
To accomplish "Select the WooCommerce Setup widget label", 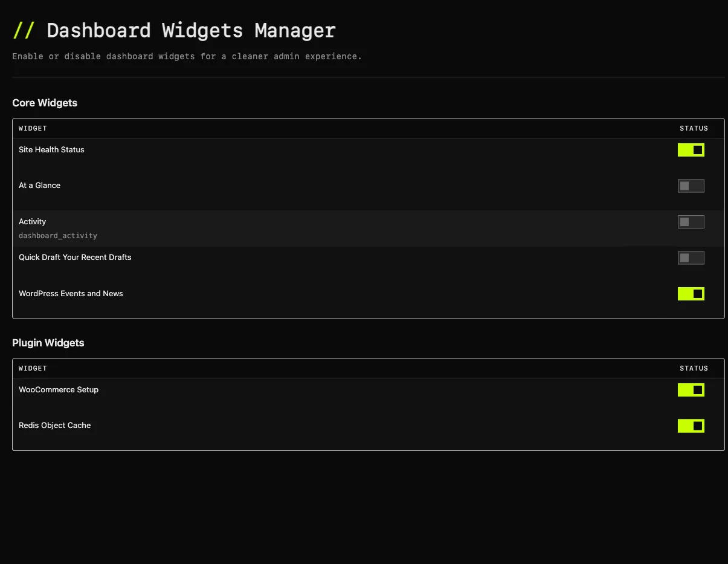I will (x=59, y=389).
